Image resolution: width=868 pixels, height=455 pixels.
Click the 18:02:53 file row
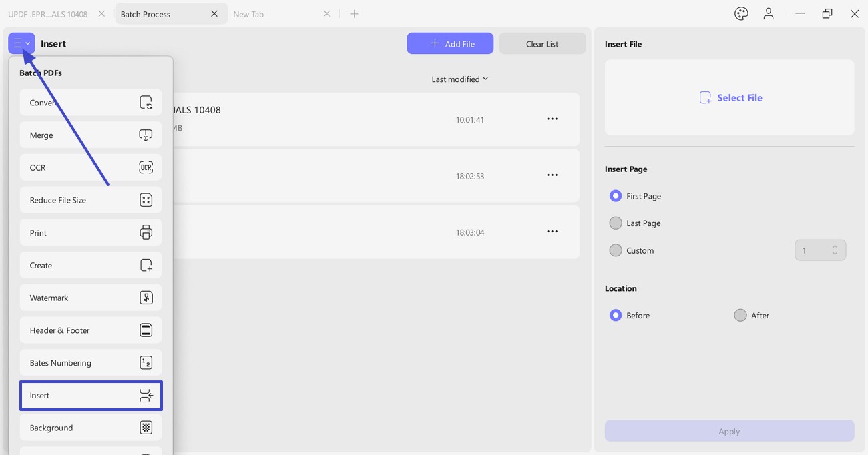tap(376, 175)
